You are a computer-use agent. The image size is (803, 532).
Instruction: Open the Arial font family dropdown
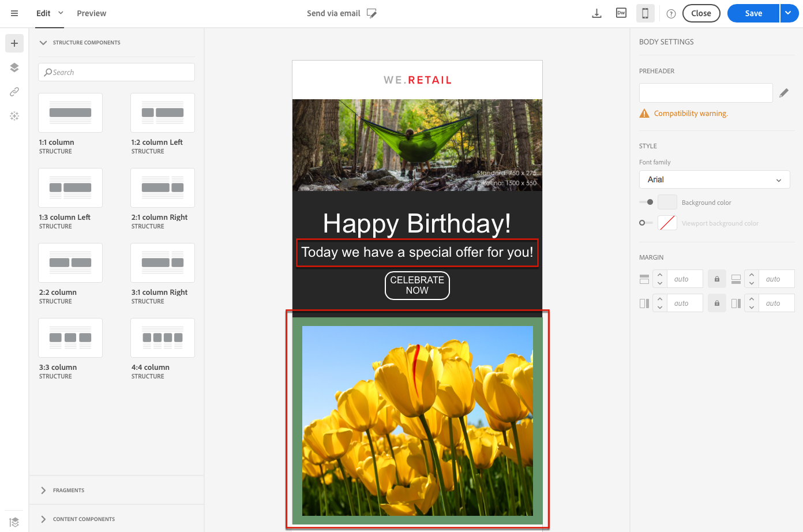[x=714, y=179]
